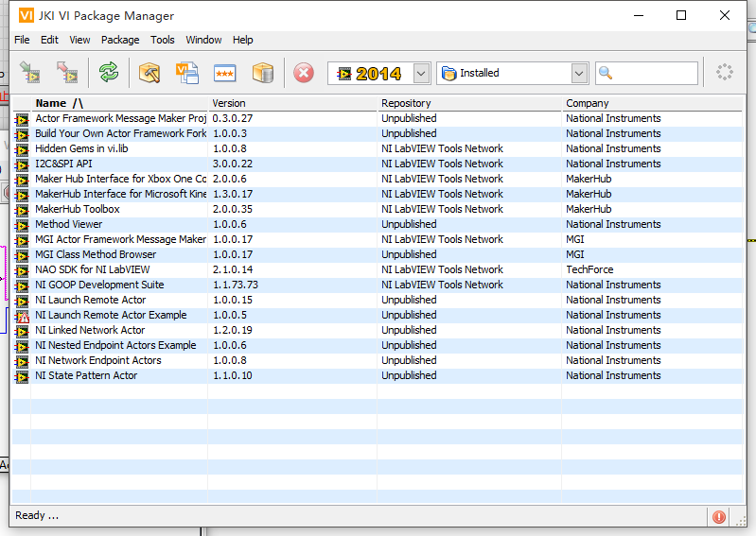Open the Window menu
The height and width of the screenshot is (536, 756).
tap(203, 40)
